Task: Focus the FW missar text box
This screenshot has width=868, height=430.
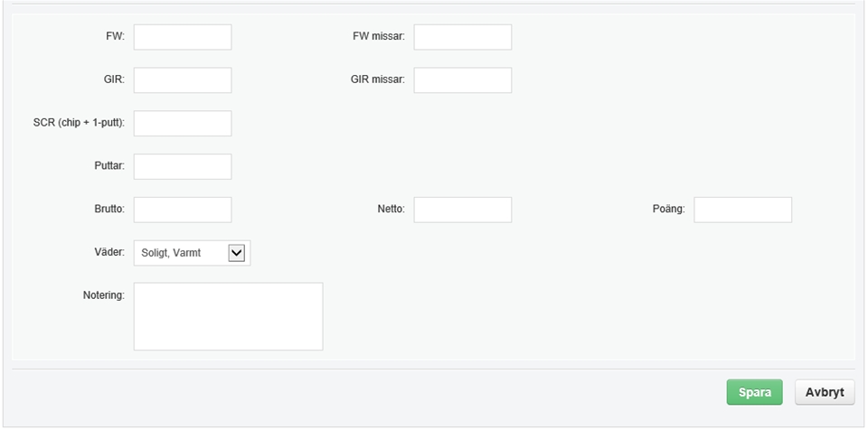Action: coord(463,37)
